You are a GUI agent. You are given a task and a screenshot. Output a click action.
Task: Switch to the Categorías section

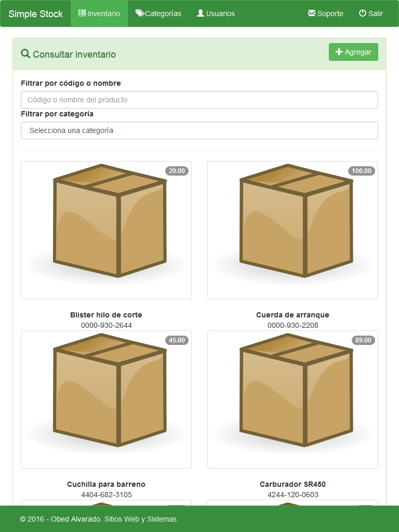[x=158, y=14]
